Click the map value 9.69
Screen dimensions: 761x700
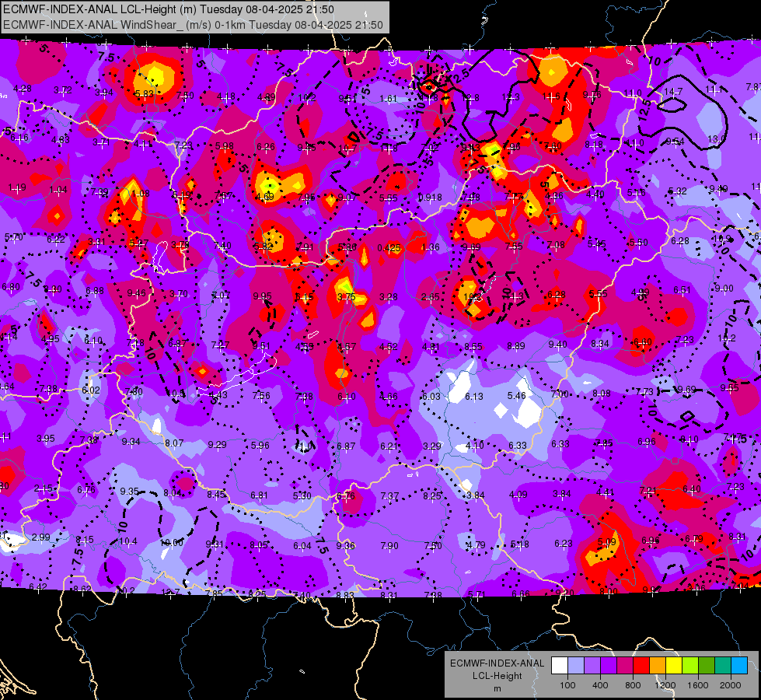click(471, 247)
